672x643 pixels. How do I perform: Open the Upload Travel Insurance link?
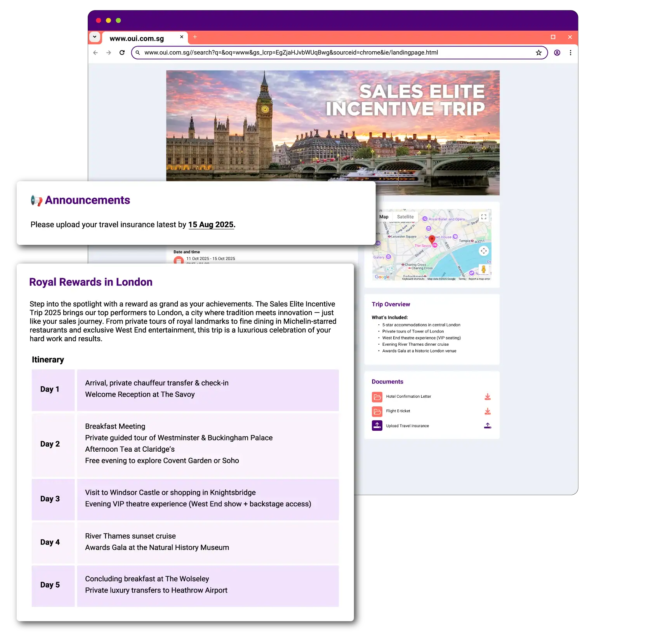(x=407, y=426)
